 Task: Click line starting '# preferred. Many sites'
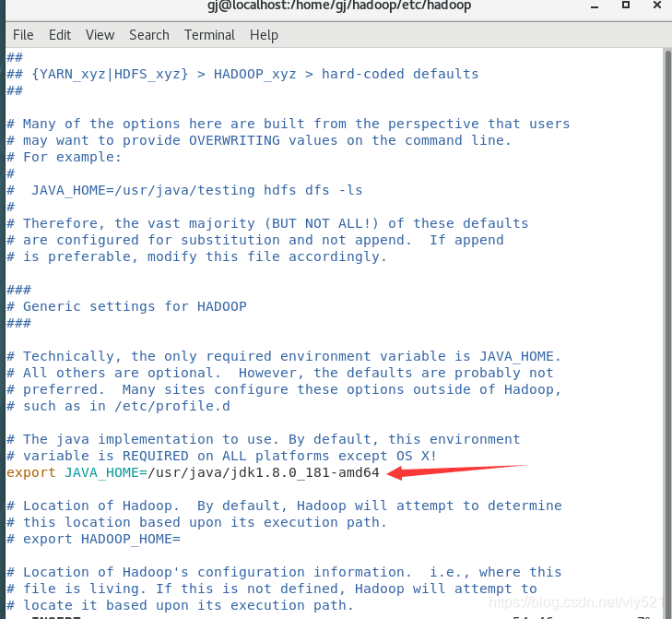(x=284, y=389)
